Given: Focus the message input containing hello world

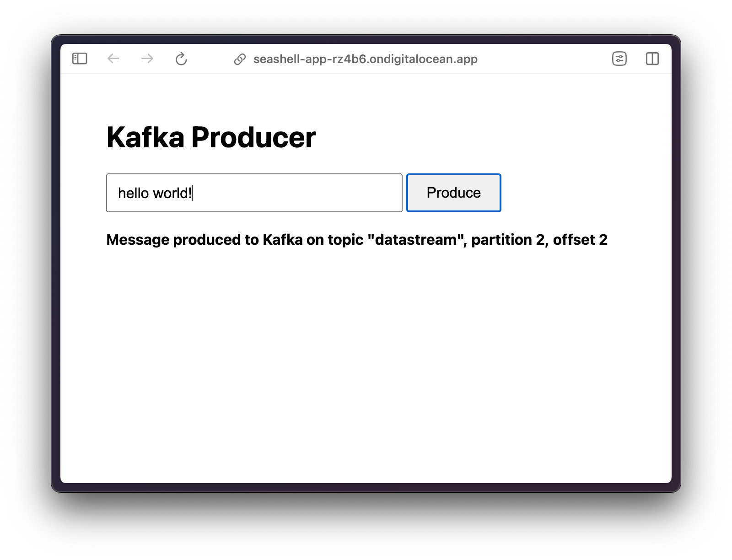Looking at the screenshot, I should coord(254,193).
